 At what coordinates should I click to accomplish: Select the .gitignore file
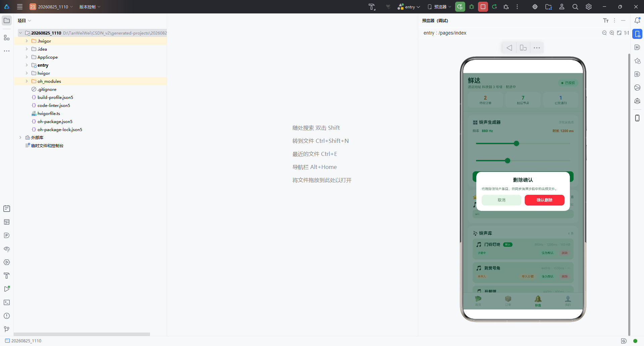tap(47, 89)
